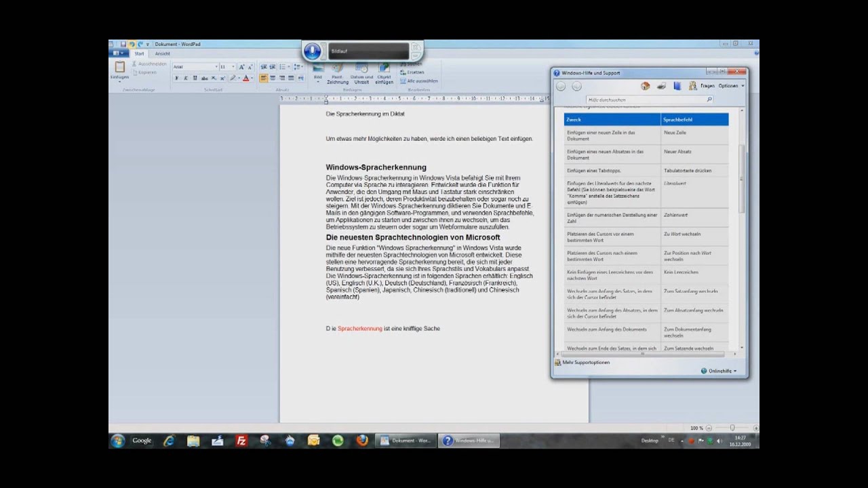Decrease paragraph indent
Image resolution: width=868 pixels, height=488 pixels.
[x=263, y=67]
